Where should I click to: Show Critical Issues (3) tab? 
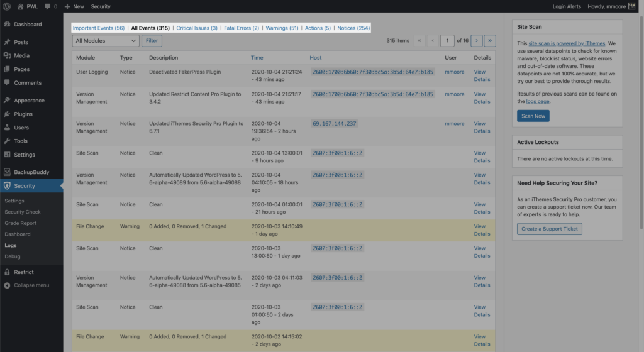(x=197, y=28)
